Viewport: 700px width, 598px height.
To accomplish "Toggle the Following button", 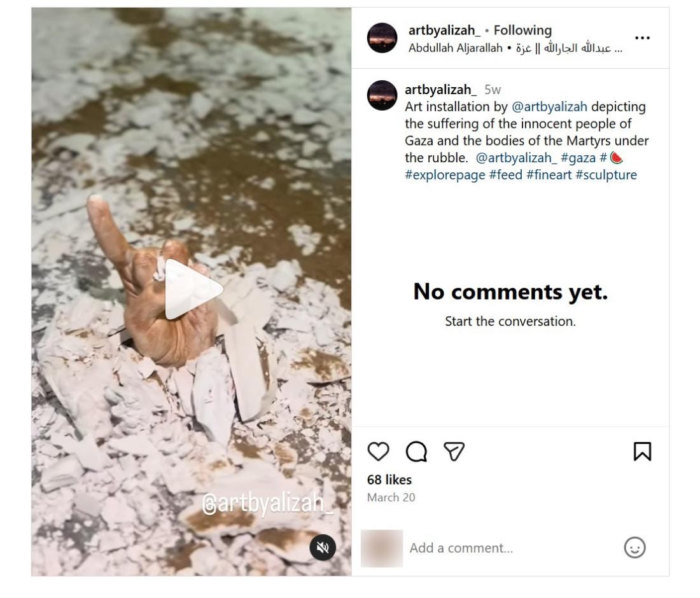I will 525,30.
